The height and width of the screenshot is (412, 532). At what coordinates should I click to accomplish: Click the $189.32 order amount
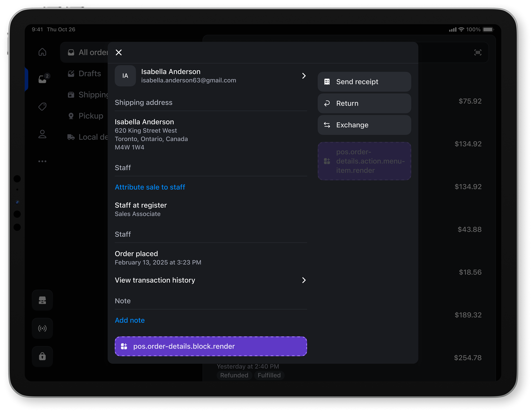(468, 315)
